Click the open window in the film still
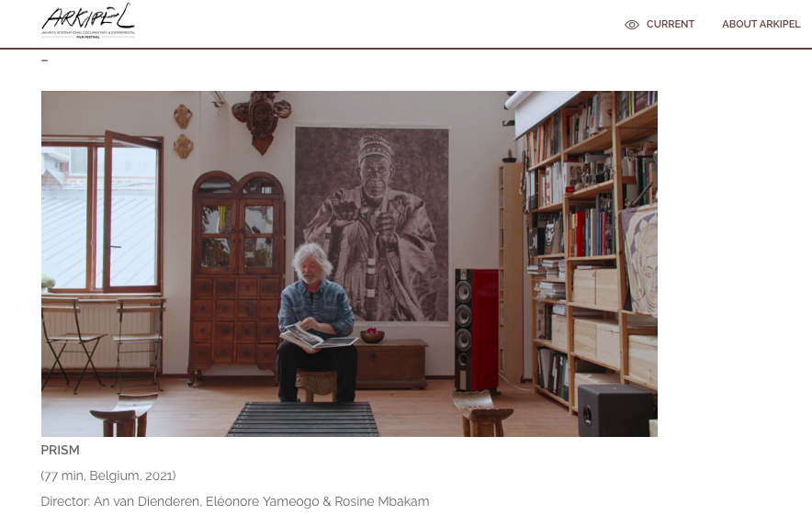 point(102,214)
